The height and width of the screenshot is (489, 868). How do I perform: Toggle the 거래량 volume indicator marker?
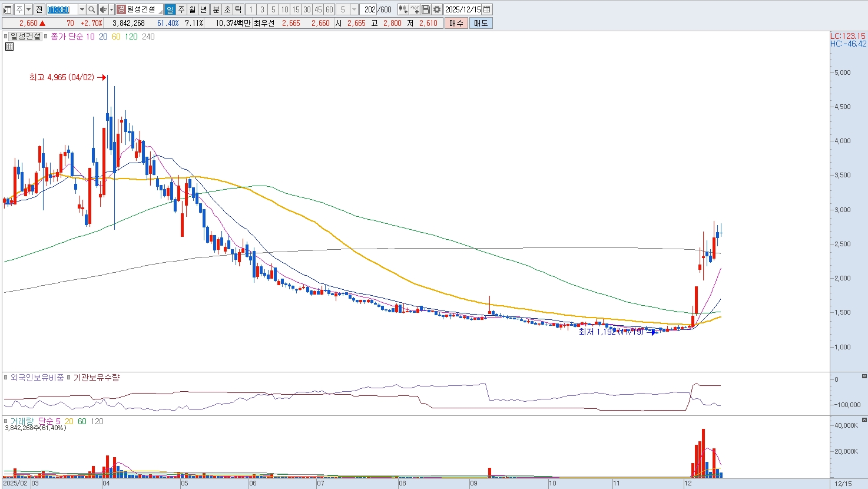point(6,421)
